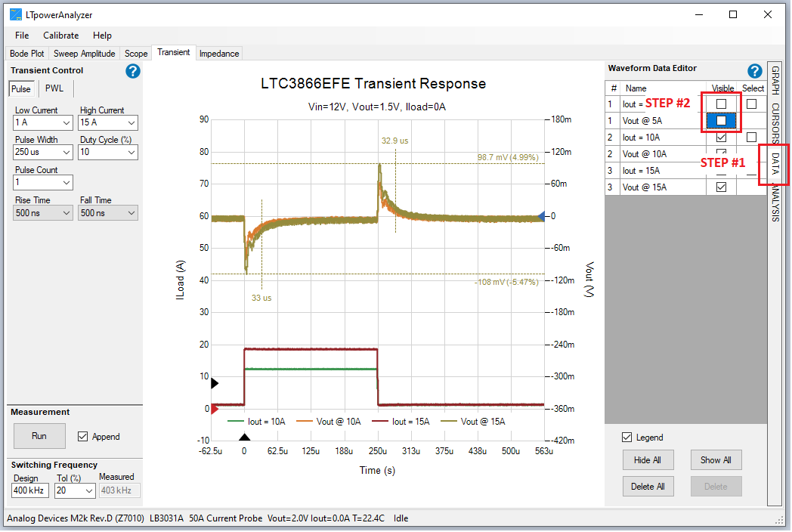Switch to the Bode Plot tab

[x=26, y=53]
